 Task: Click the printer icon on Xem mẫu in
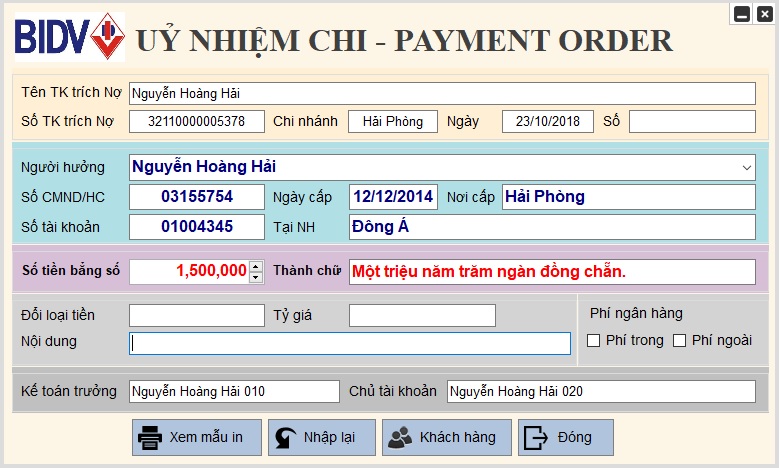(x=150, y=437)
